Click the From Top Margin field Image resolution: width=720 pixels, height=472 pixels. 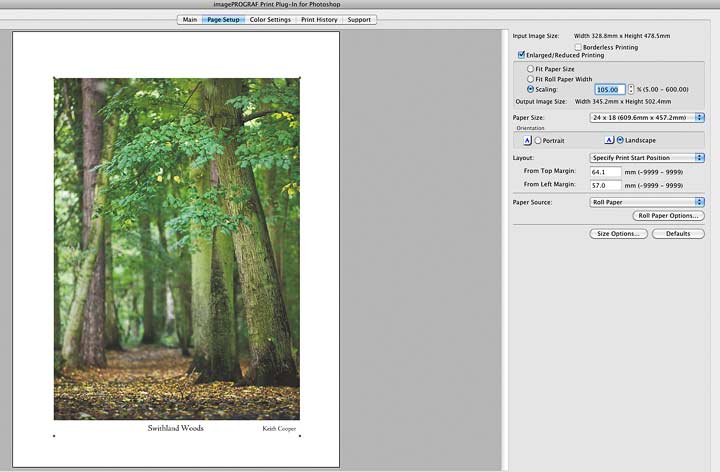point(605,172)
